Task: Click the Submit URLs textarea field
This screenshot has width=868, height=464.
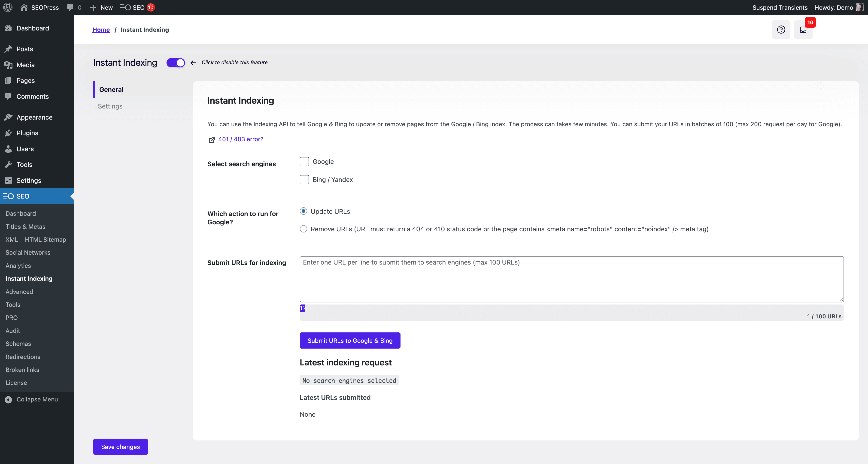Action: pyautogui.click(x=571, y=280)
